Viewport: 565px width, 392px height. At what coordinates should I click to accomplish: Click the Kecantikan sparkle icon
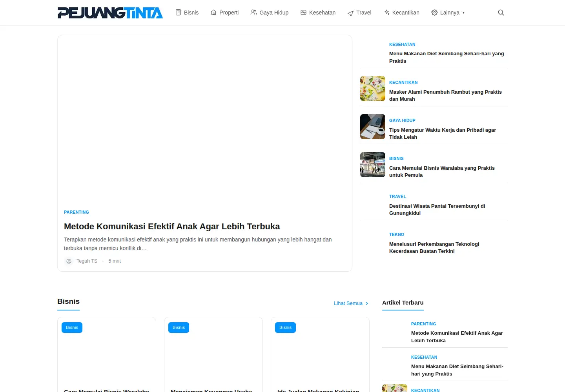[x=387, y=13]
